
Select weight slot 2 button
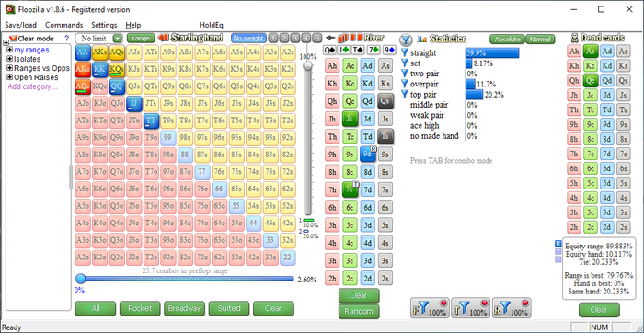[x=284, y=39]
